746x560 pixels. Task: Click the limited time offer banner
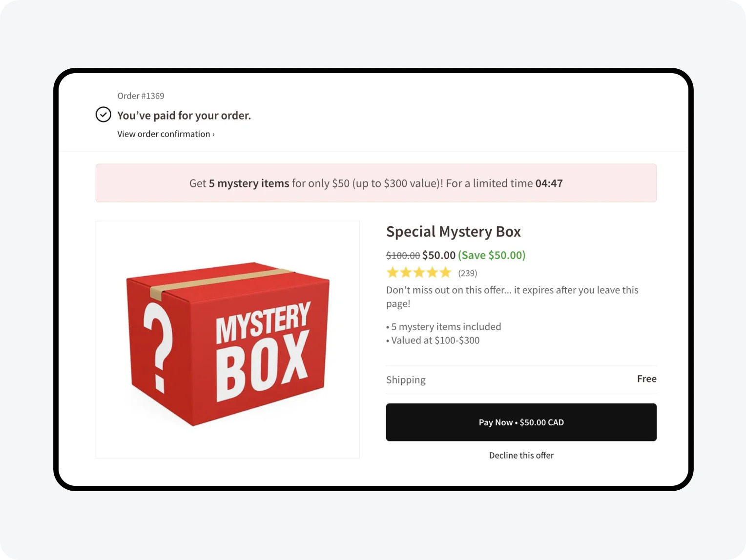click(x=376, y=183)
